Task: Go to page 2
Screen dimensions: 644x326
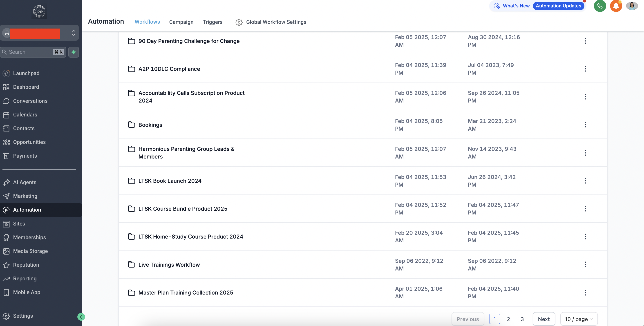Action: pos(508,319)
